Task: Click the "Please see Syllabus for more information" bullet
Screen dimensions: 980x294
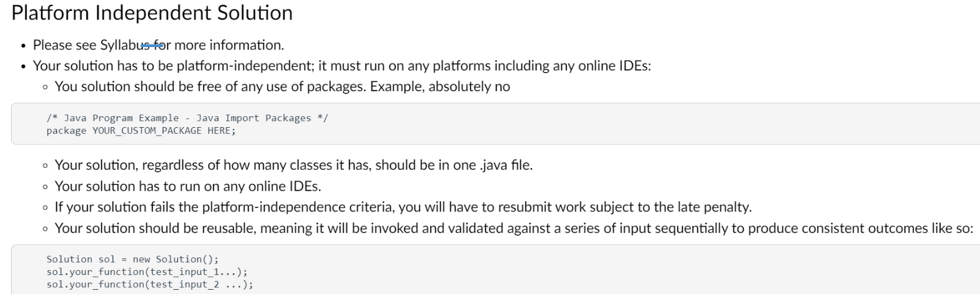Action: (x=159, y=45)
